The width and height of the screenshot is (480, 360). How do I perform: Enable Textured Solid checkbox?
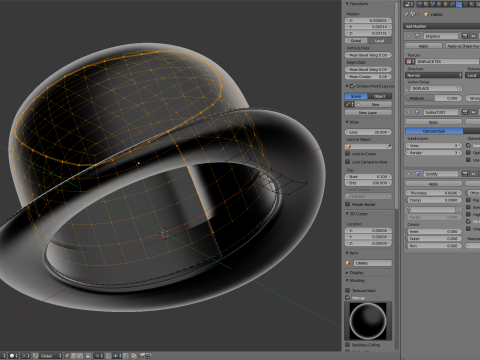348,290
